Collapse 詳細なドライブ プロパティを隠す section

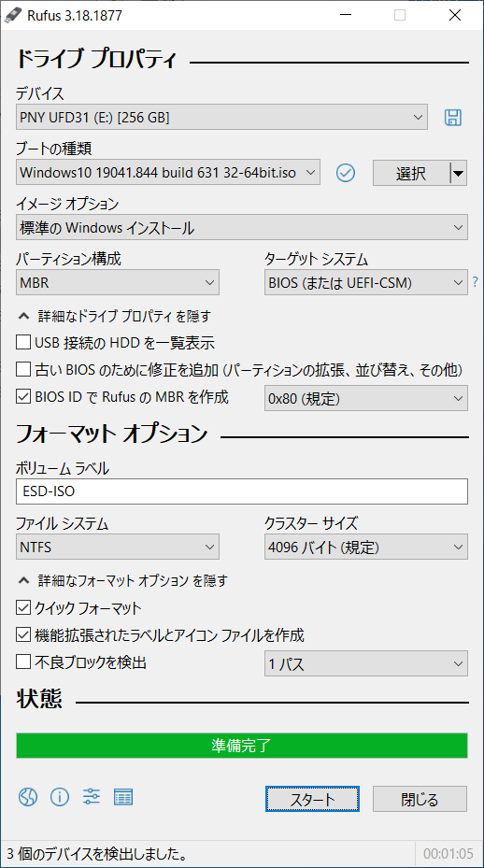pyautogui.click(x=115, y=317)
